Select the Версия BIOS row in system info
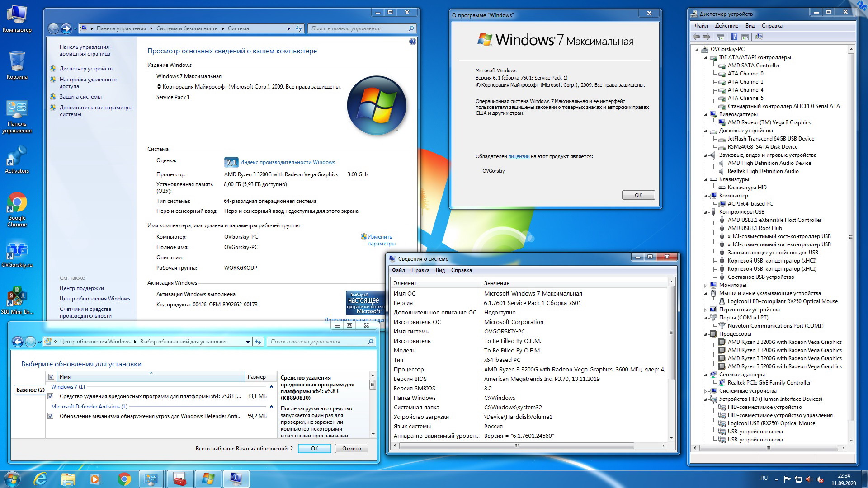Viewport: 868px width, 488px height. (x=529, y=379)
